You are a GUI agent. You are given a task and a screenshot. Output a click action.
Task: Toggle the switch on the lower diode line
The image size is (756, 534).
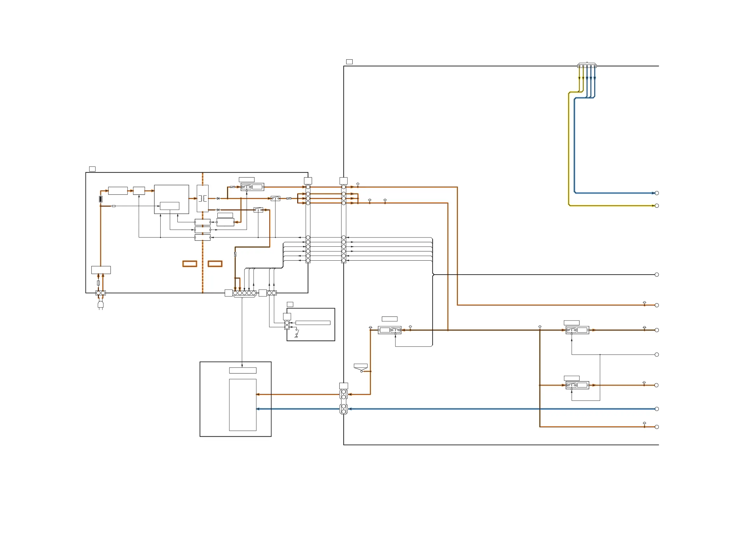[258, 210]
